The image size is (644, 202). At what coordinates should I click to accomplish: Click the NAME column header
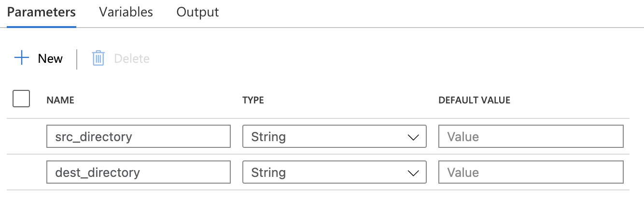pyautogui.click(x=60, y=101)
